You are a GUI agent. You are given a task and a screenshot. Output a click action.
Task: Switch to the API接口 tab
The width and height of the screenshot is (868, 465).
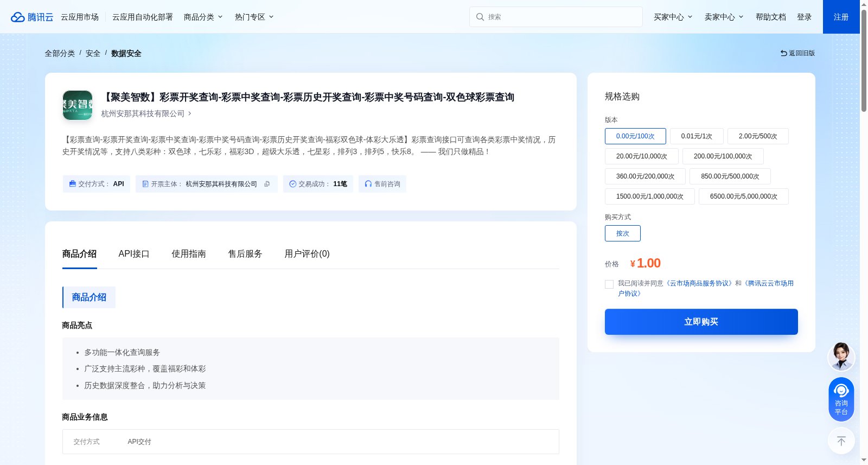point(134,254)
